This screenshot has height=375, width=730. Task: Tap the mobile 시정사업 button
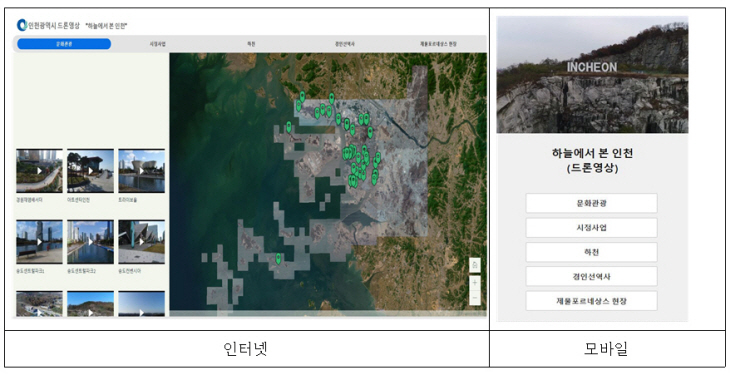click(591, 228)
